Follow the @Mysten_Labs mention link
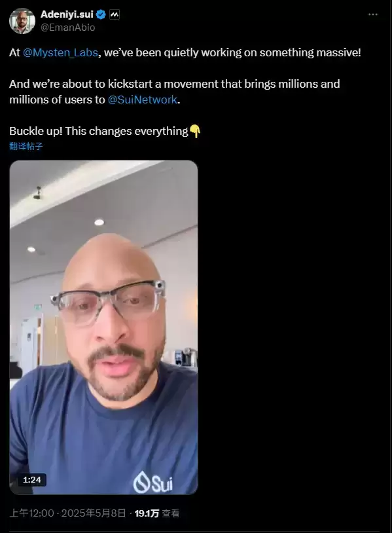Viewport: 392px width, 533px height. [x=60, y=52]
